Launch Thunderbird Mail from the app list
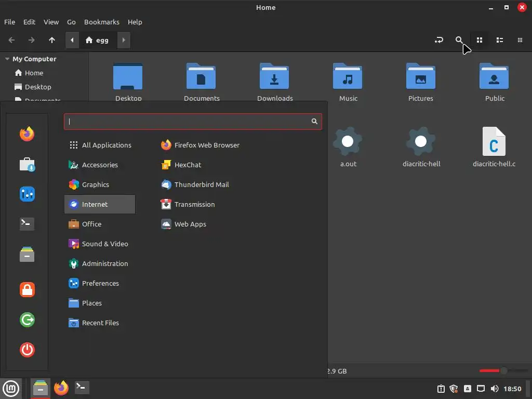The image size is (532, 399). pyautogui.click(x=195, y=184)
